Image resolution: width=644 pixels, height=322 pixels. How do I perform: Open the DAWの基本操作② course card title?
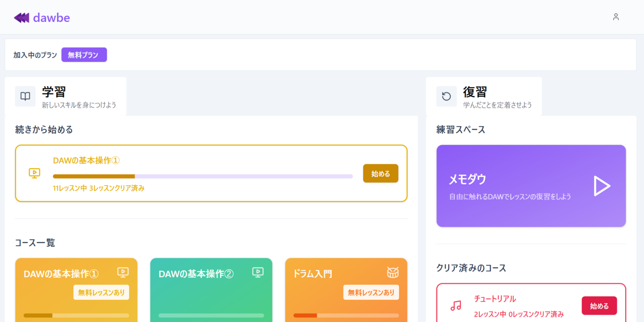(x=196, y=274)
